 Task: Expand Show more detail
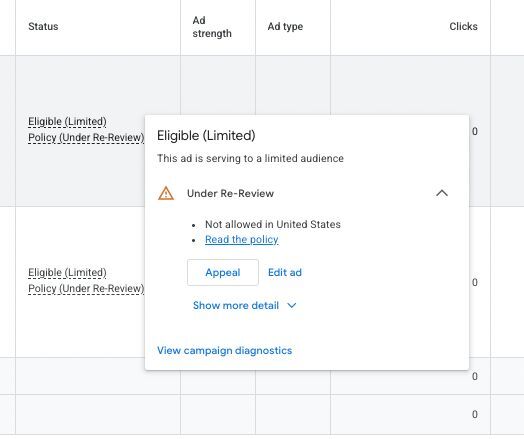point(245,305)
